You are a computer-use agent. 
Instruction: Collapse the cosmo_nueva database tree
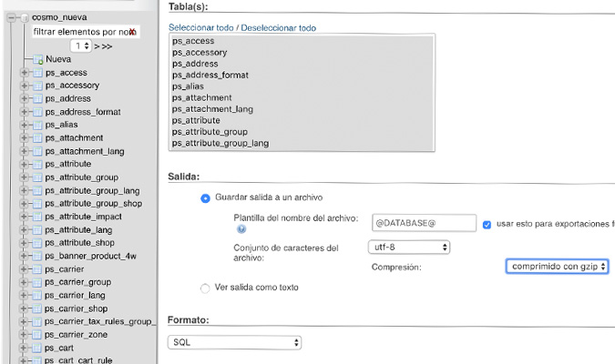pyautogui.click(x=11, y=17)
